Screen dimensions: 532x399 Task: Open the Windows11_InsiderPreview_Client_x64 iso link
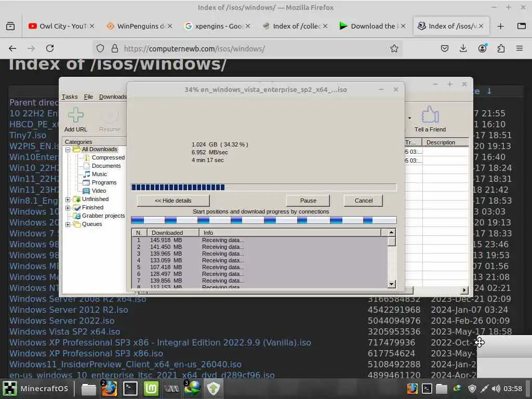pos(125,364)
